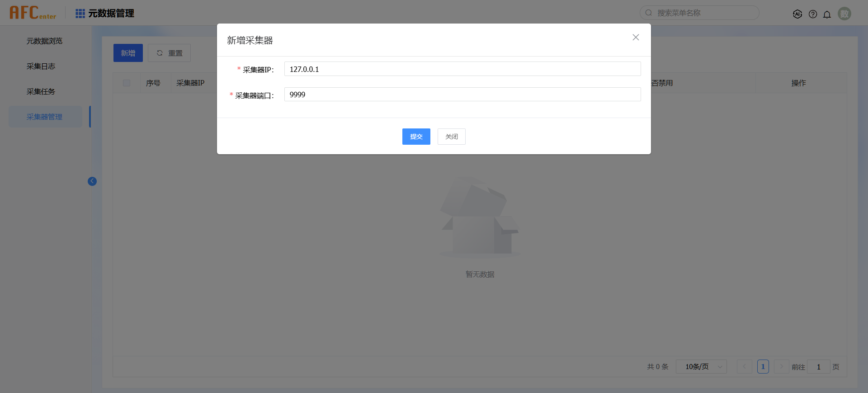The width and height of the screenshot is (868, 393).
Task: Select 采集日志 menu item
Action: (41, 66)
